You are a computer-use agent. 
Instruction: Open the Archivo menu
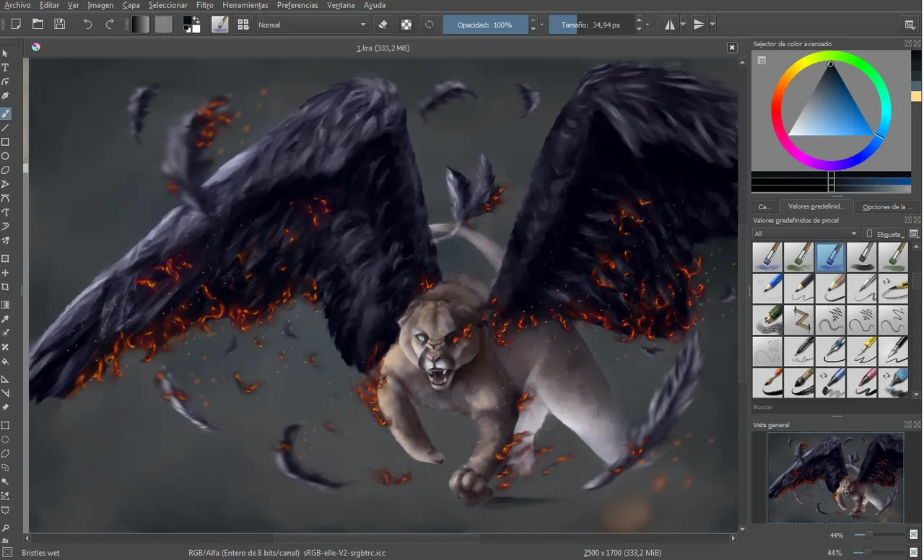tap(17, 5)
